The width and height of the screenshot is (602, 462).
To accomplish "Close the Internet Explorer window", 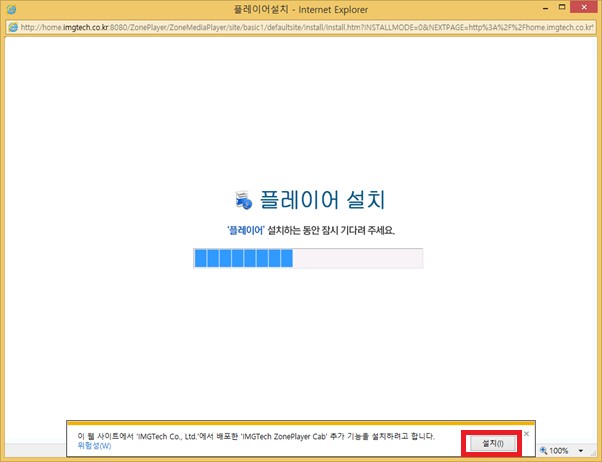I will [x=581, y=8].
